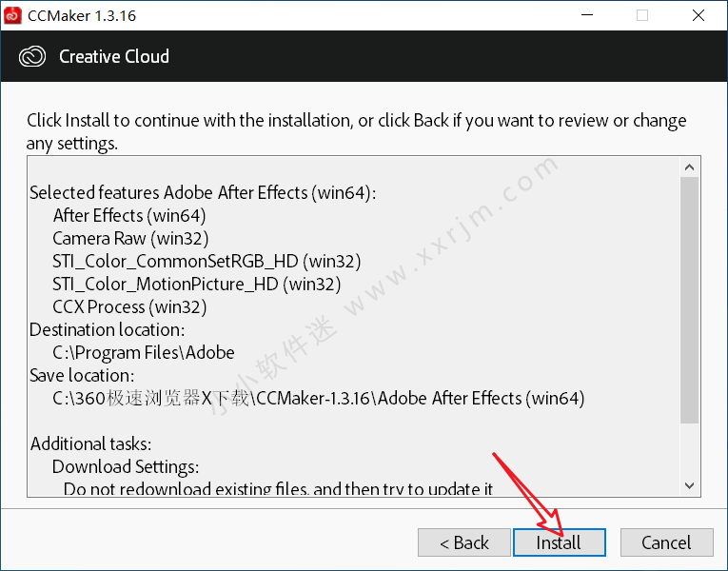Click the STI_Color_CommonSetRGB_HD (win32) entry

pyautogui.click(x=207, y=262)
